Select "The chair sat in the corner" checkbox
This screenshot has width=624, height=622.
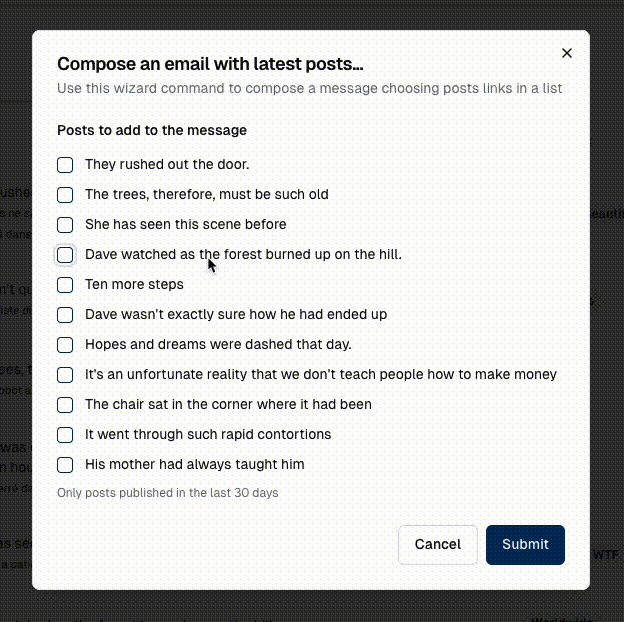[x=65, y=405]
